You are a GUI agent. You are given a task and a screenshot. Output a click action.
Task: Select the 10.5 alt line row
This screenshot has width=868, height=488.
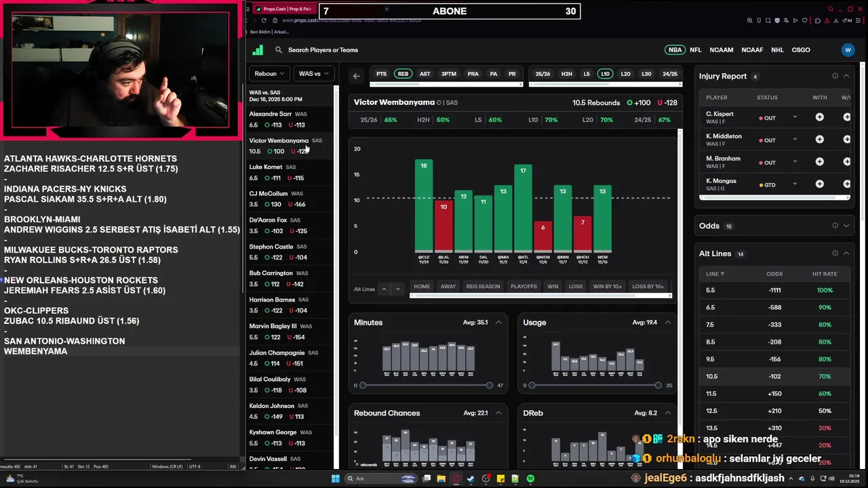[773, 376]
